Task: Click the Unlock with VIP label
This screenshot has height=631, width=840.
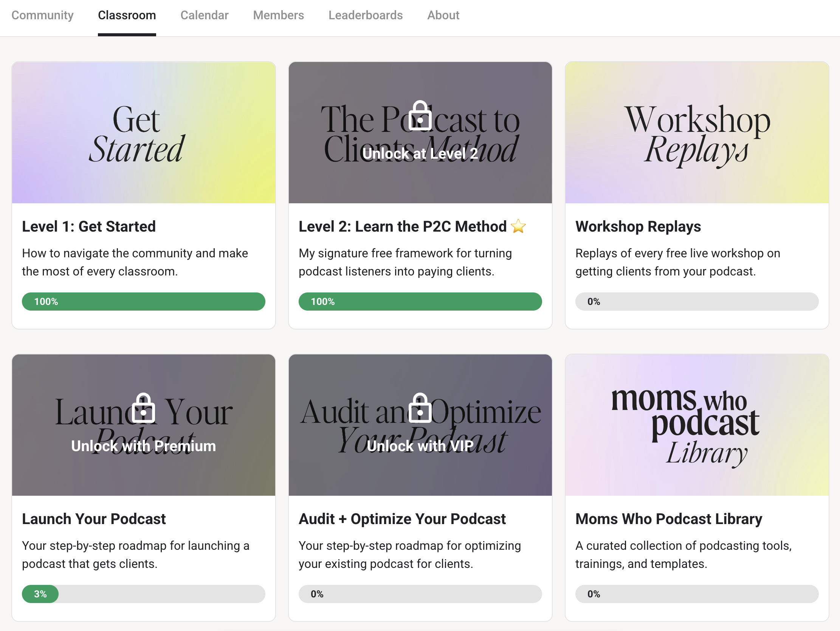Action: pos(420,446)
